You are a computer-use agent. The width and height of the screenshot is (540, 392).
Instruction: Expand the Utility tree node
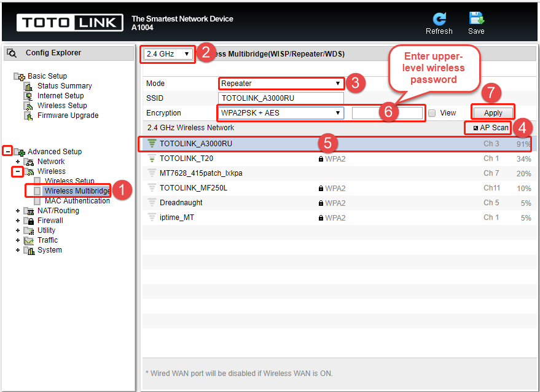(x=18, y=230)
